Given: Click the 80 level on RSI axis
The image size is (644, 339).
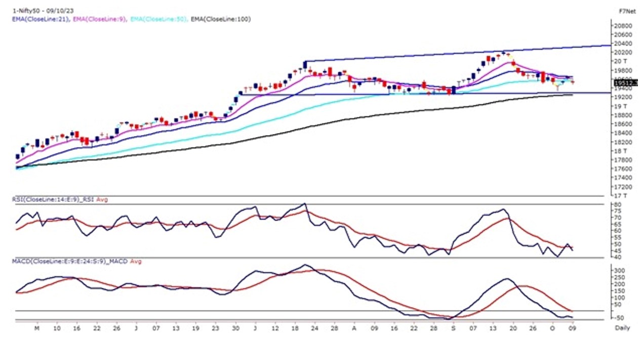Looking at the screenshot, I should (x=618, y=204).
